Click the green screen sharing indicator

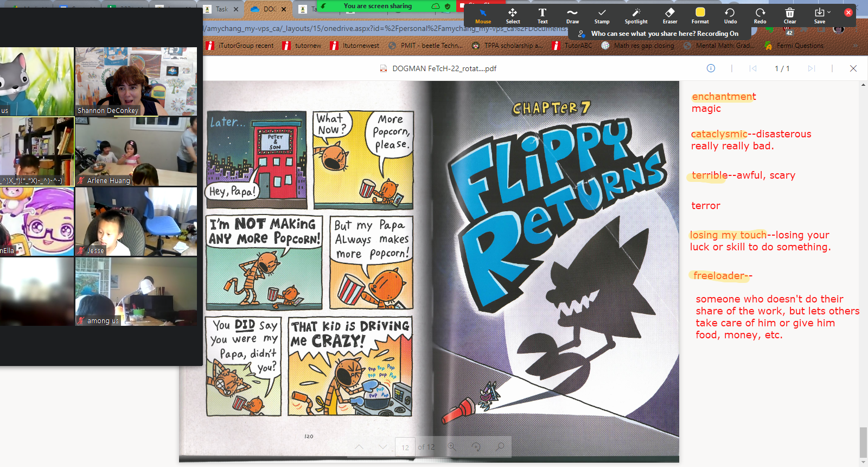pos(378,6)
